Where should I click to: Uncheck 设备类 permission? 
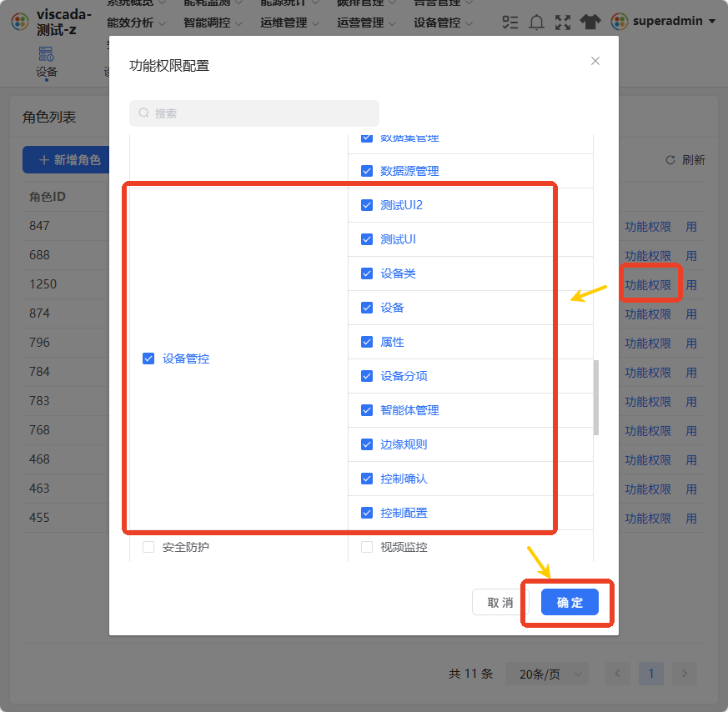click(367, 273)
